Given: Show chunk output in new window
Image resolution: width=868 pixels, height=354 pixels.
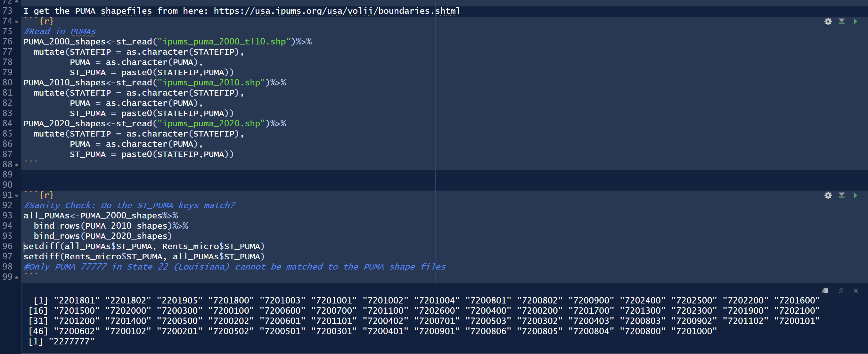Looking at the screenshot, I should pyautogui.click(x=825, y=290).
